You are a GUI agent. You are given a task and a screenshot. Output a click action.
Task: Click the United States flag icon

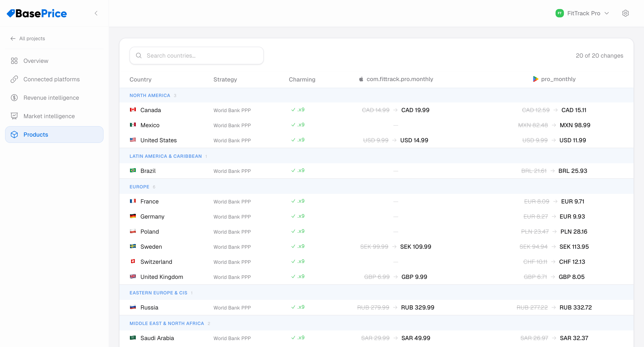(133, 140)
